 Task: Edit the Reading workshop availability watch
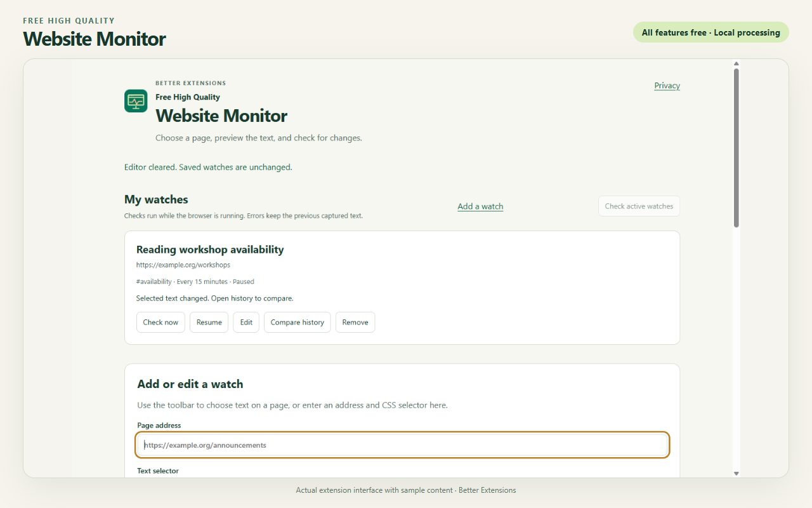(246, 322)
